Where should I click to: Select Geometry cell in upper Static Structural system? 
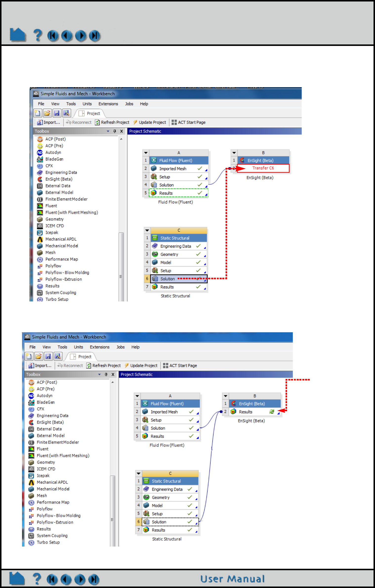click(179, 254)
